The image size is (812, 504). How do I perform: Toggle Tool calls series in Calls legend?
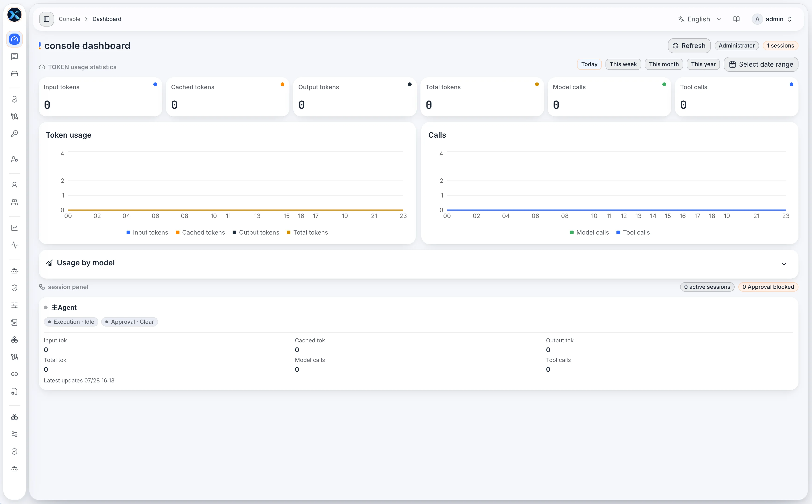[x=633, y=232]
